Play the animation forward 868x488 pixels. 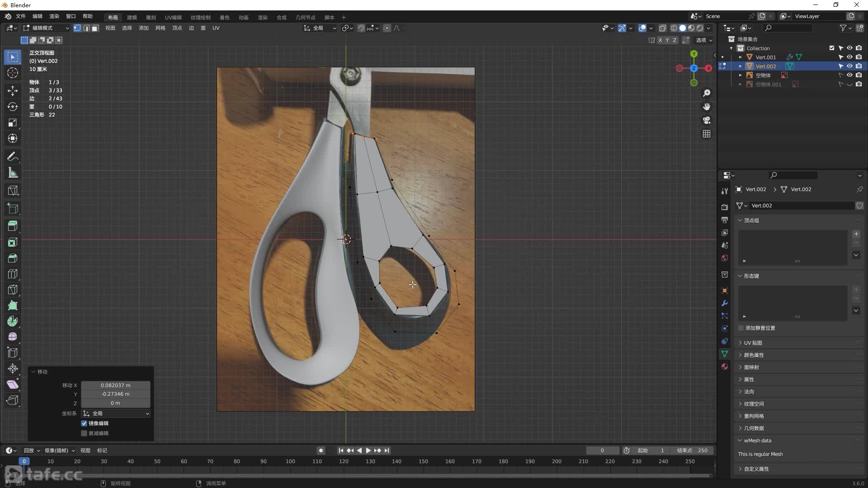pos(368,450)
